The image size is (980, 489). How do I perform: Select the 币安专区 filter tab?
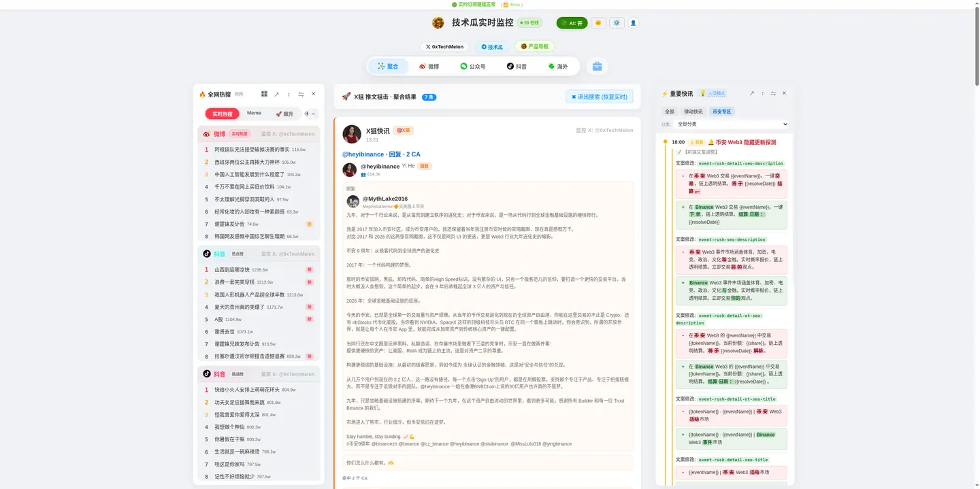point(722,112)
